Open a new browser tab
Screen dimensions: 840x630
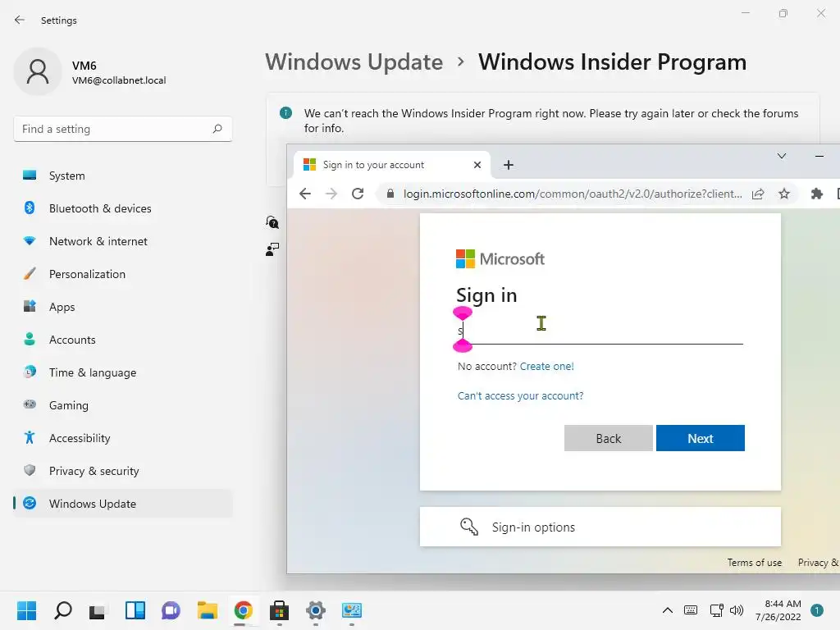click(509, 165)
